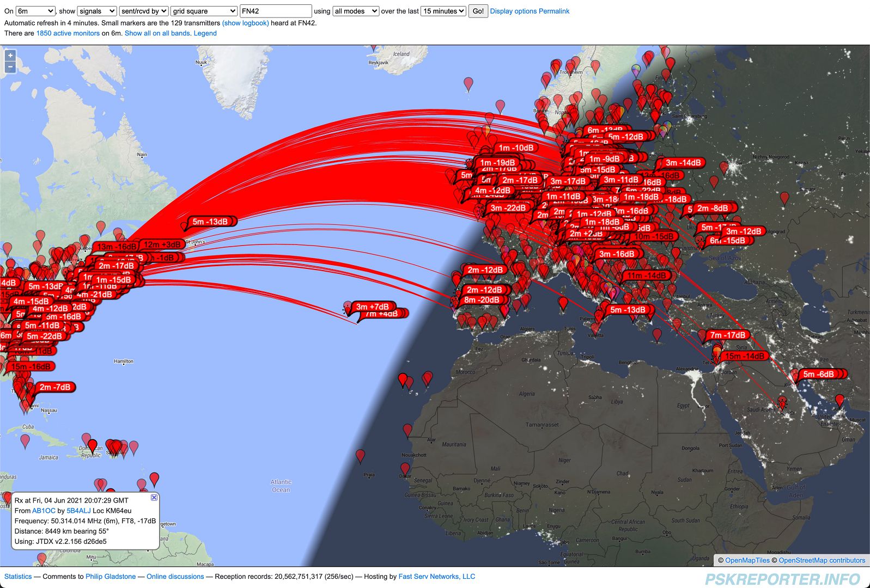Click the pin marker south of Iceland

(x=469, y=84)
